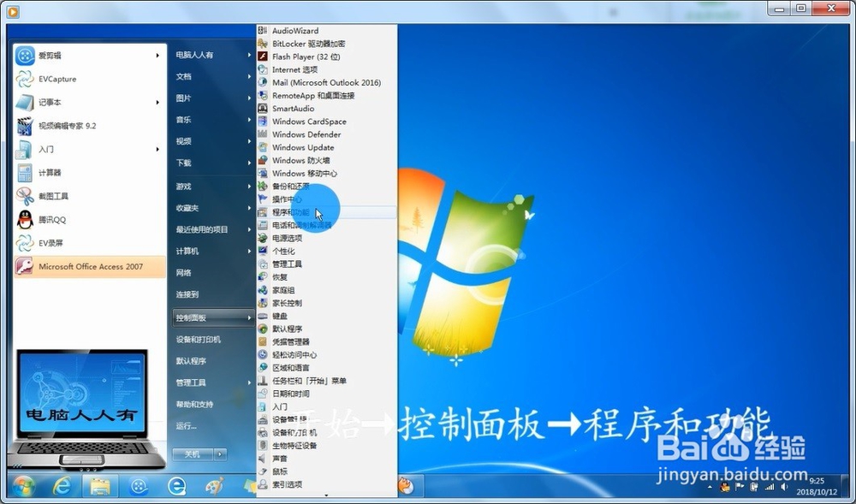The image size is (856, 504).
Task: Click the Action Center flag tray icon
Action: pyautogui.click(x=740, y=487)
